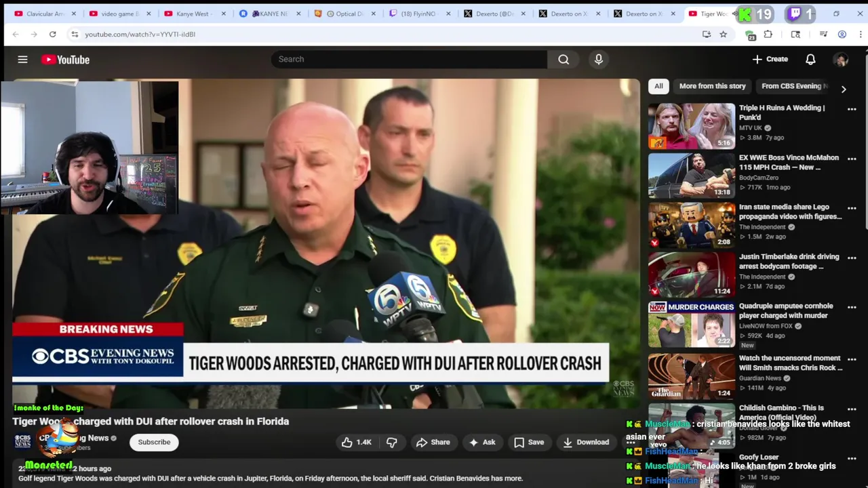
Task: Open the browser extensions puzzle icon
Action: (x=768, y=34)
